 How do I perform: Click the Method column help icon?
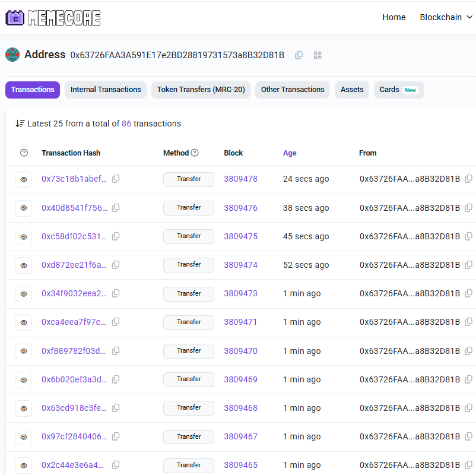click(x=196, y=153)
